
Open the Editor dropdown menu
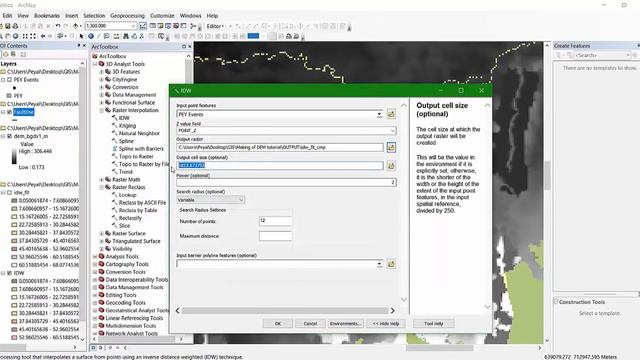(x=215, y=26)
